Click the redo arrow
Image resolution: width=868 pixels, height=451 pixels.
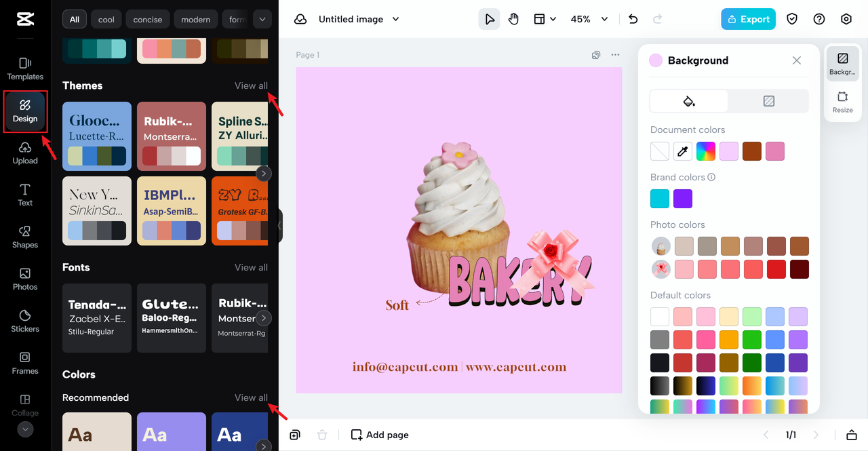point(657,19)
